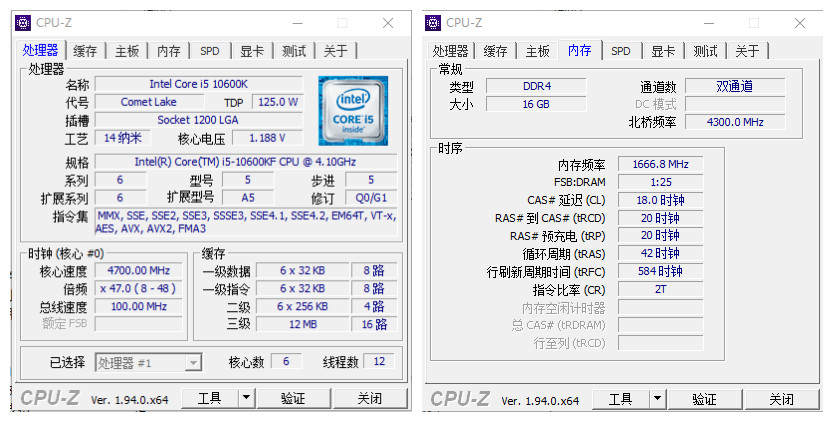Image resolution: width=833 pixels, height=422 pixels.
Task: Click the 1.188 V core voltage value
Action: tap(268, 138)
